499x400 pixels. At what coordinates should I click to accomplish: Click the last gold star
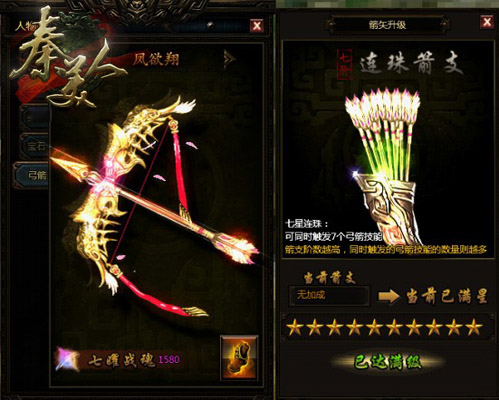(473, 327)
